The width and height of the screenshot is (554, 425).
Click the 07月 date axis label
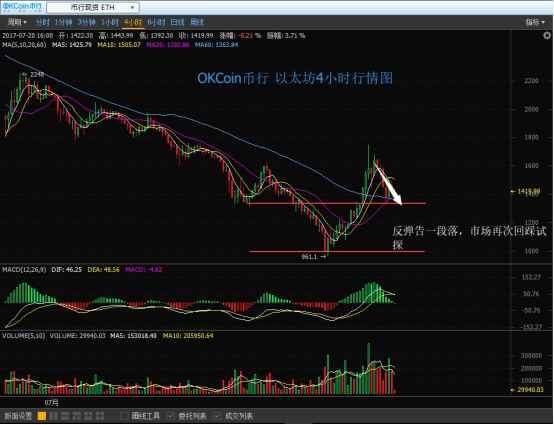52,402
